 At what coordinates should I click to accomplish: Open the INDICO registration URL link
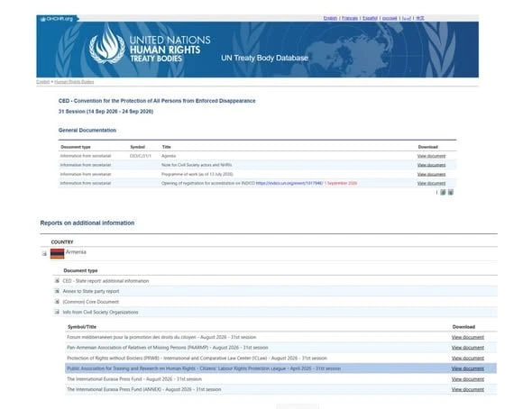point(289,183)
